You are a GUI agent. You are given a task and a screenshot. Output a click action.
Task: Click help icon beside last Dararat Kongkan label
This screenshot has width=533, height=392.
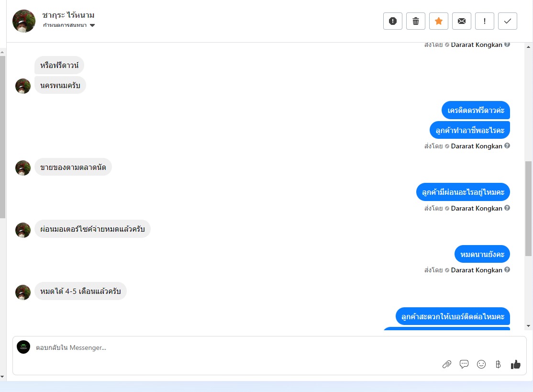click(x=507, y=269)
